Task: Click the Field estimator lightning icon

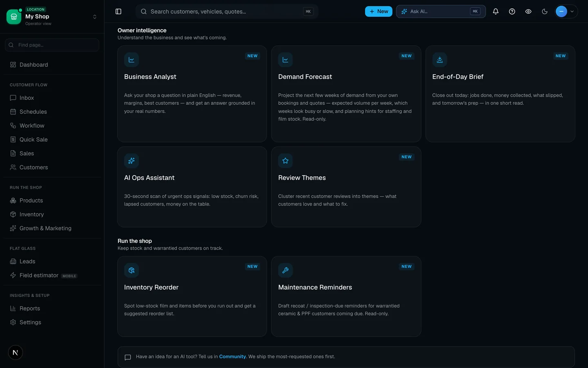Action: (x=13, y=275)
